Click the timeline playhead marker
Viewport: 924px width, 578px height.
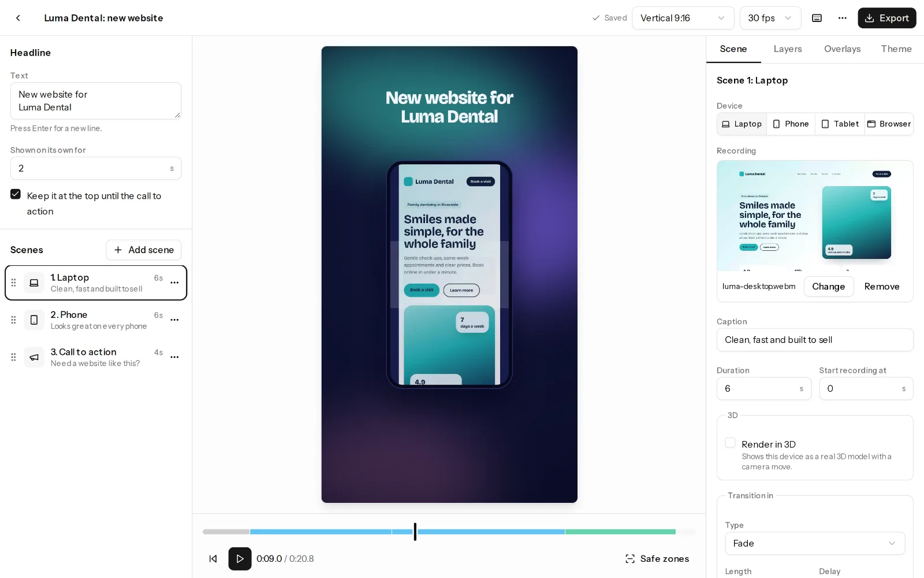pyautogui.click(x=415, y=531)
